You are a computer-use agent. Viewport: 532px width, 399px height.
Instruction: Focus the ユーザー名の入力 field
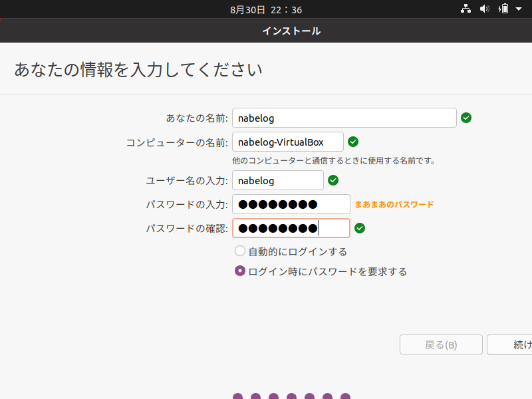pos(278,180)
